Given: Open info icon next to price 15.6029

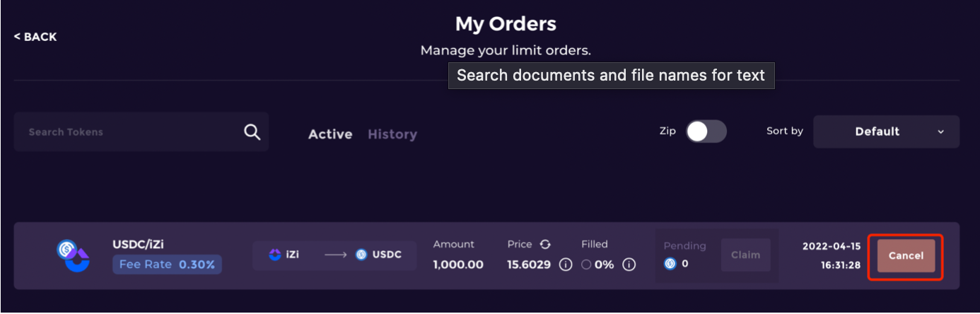Looking at the screenshot, I should coord(565,264).
